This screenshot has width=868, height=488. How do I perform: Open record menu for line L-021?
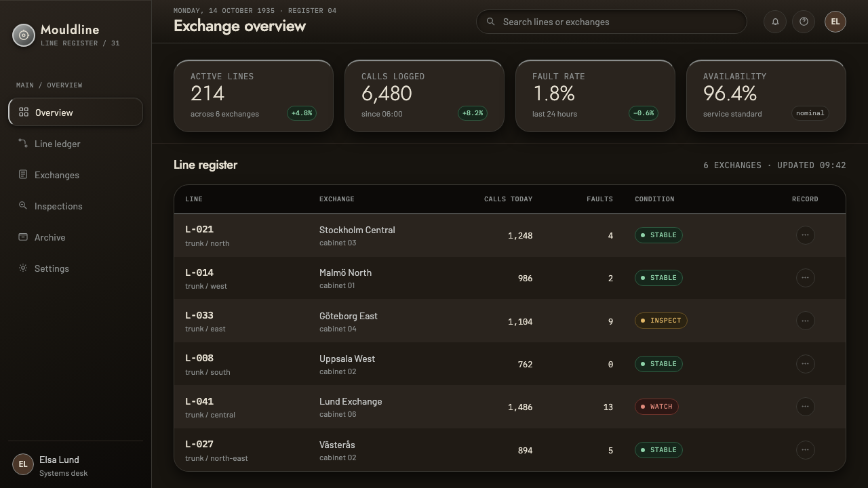point(805,235)
